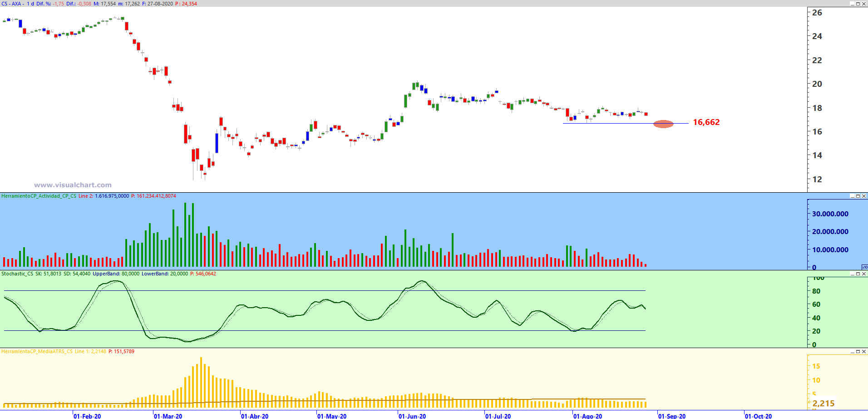Maximize the volume Actividad indicator panel
The width and height of the screenshot is (868, 419).
858,196
